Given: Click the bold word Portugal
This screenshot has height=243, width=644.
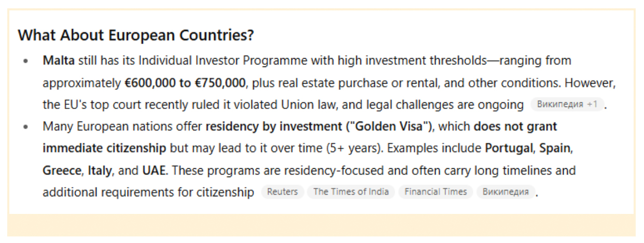Looking at the screenshot, I should (509, 148).
